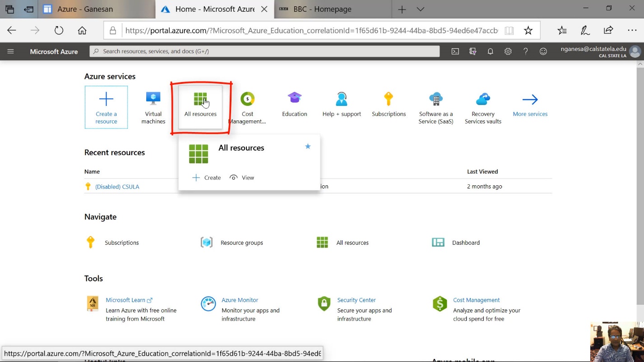Switch to the BBC - Homepage tab
The height and width of the screenshot is (362, 644).
pos(322,9)
